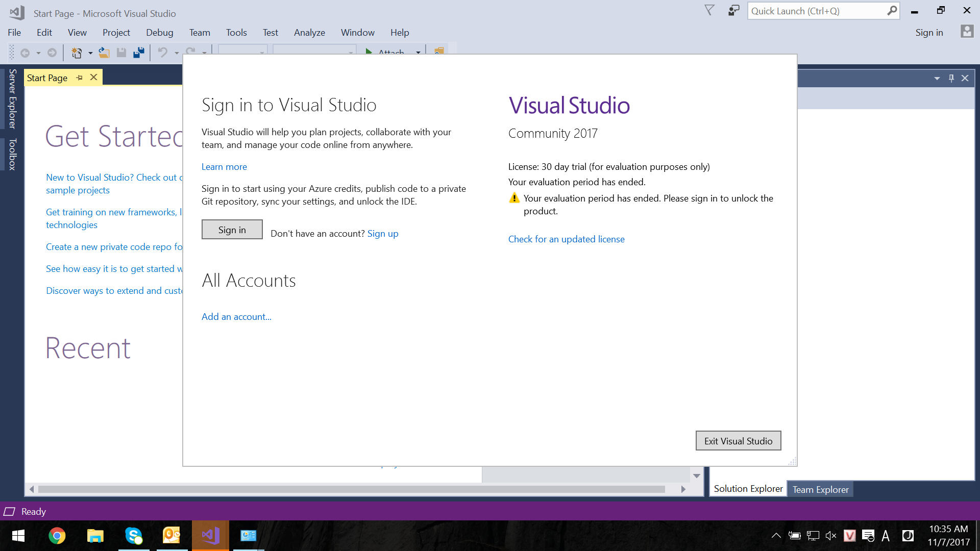The height and width of the screenshot is (551, 980).
Task: Click the Undo toolbar icon
Action: point(162,53)
